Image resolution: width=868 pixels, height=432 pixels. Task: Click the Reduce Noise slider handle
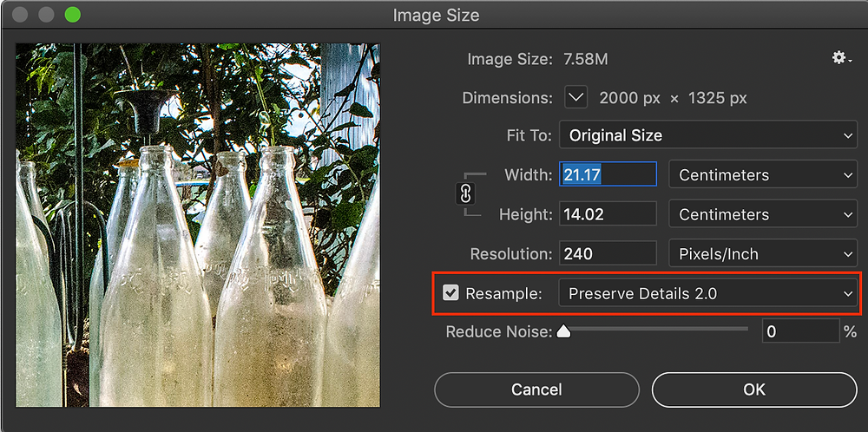click(x=563, y=331)
